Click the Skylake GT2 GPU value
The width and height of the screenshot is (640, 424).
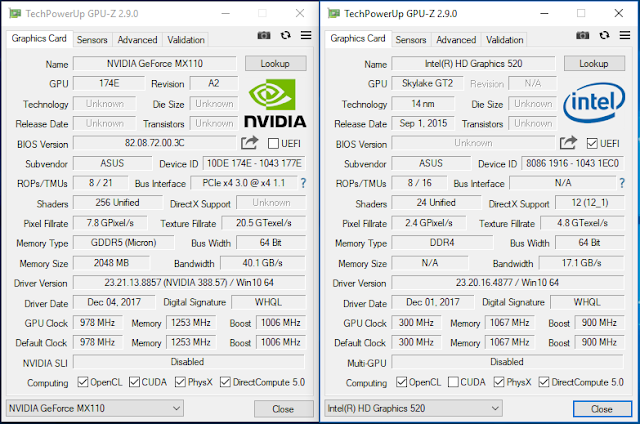427,83
